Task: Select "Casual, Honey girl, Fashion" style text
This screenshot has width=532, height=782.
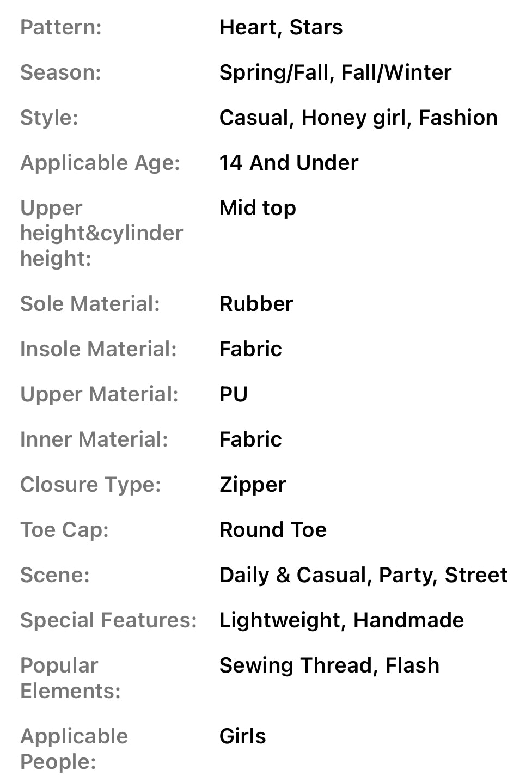Action: pyautogui.click(x=358, y=118)
